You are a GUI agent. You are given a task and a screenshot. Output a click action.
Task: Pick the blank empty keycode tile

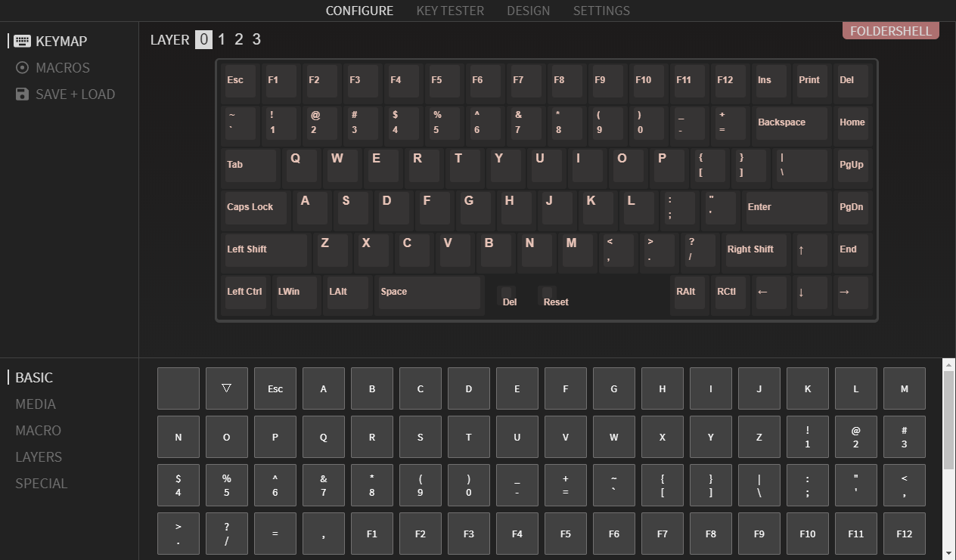[x=178, y=388]
